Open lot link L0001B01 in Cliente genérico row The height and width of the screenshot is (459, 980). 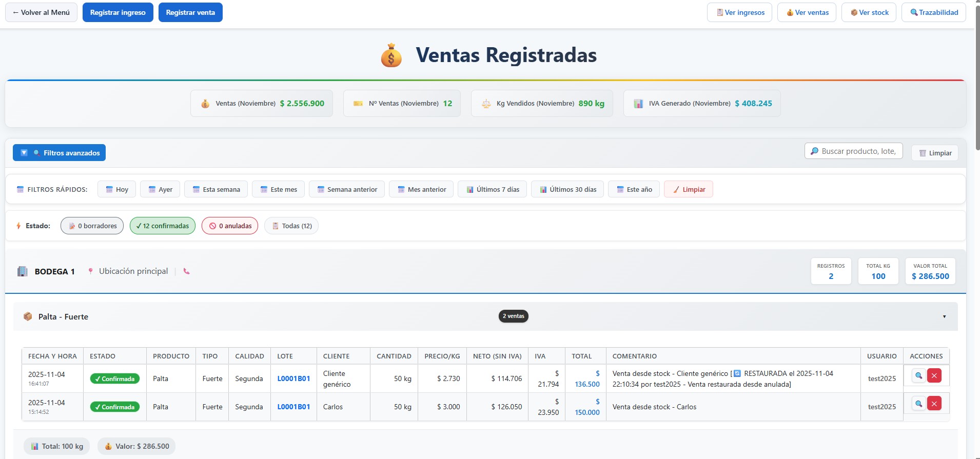point(293,378)
